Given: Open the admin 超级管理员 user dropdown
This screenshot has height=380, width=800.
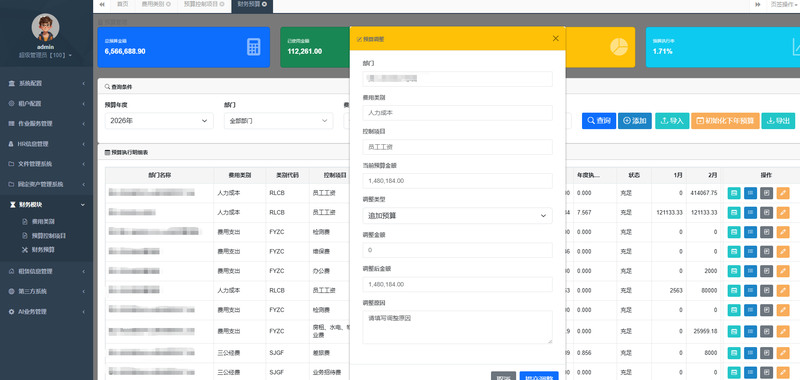Looking at the screenshot, I should click(45, 55).
